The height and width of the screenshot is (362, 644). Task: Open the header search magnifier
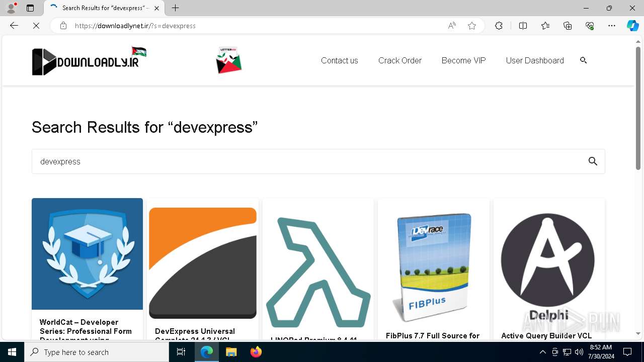pyautogui.click(x=584, y=60)
